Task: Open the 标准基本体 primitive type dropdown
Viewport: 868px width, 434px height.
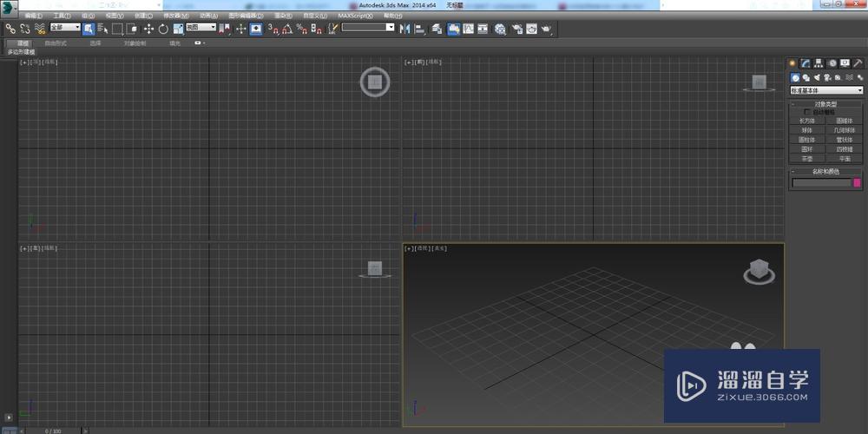Action: [x=826, y=90]
